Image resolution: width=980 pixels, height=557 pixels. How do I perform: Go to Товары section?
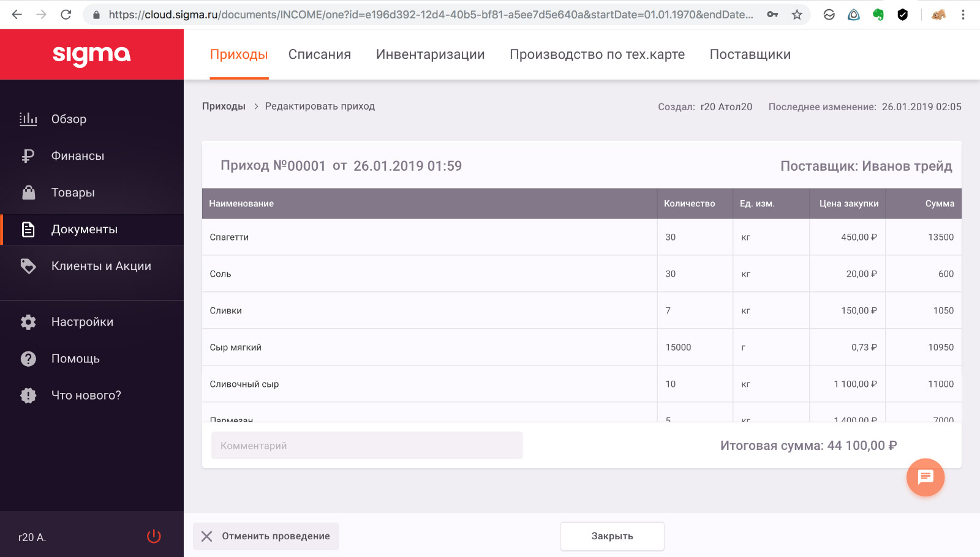tap(73, 192)
